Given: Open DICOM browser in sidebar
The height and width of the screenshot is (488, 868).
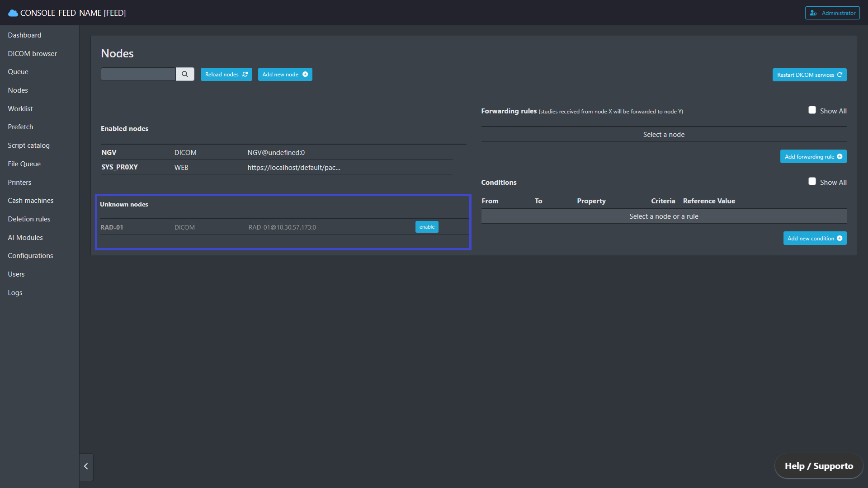Looking at the screenshot, I should click(32, 54).
